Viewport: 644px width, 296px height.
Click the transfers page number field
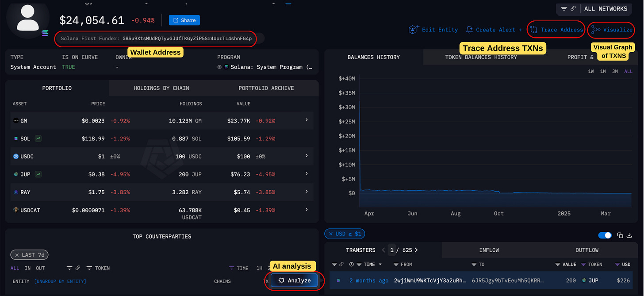392,250
